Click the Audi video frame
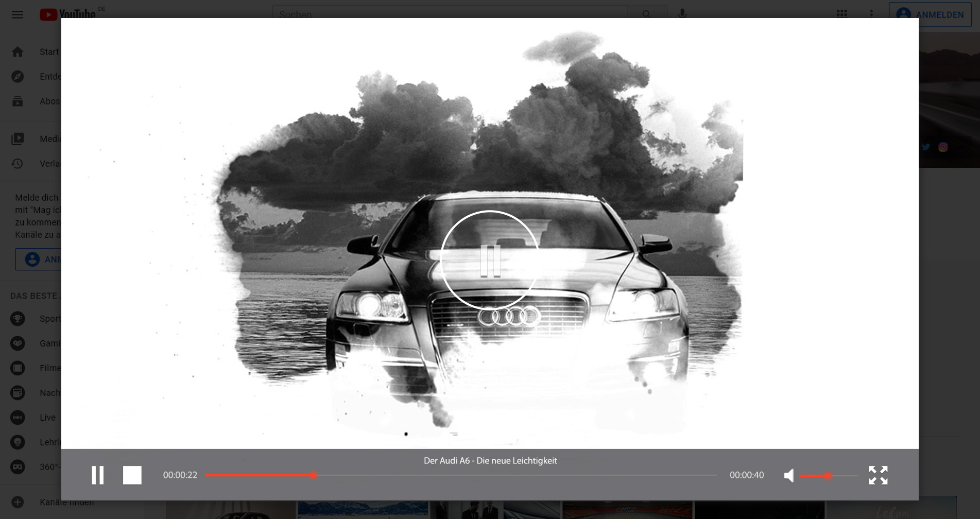 490,233
